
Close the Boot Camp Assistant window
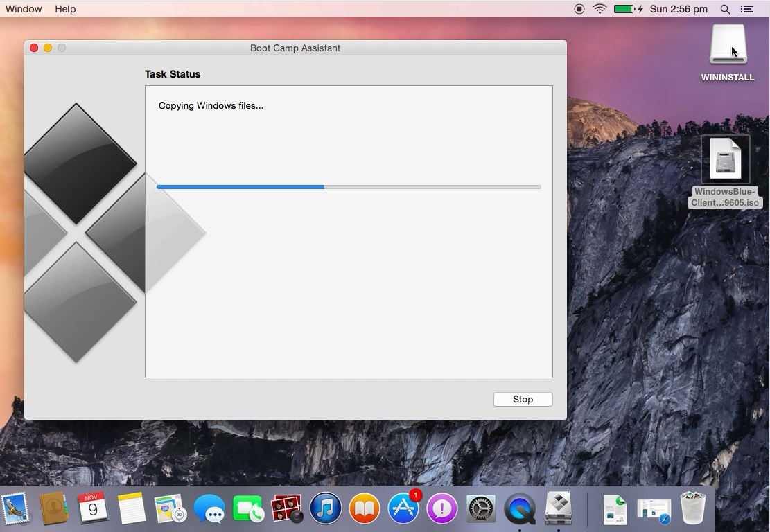click(x=34, y=48)
